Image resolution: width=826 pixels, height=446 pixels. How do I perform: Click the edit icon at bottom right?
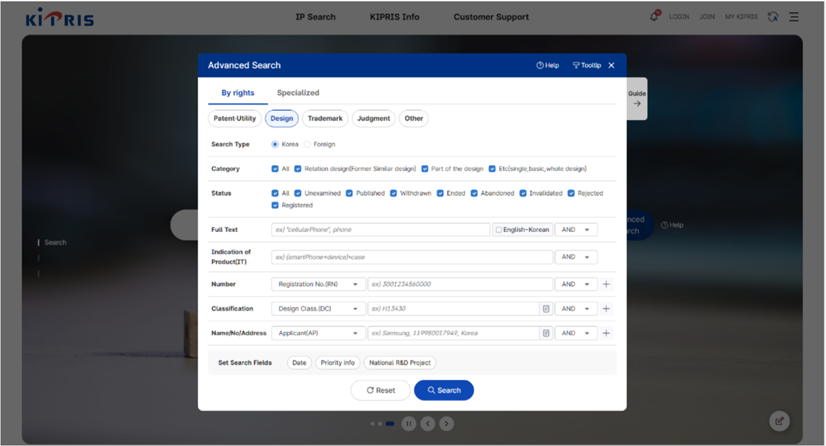(779, 421)
